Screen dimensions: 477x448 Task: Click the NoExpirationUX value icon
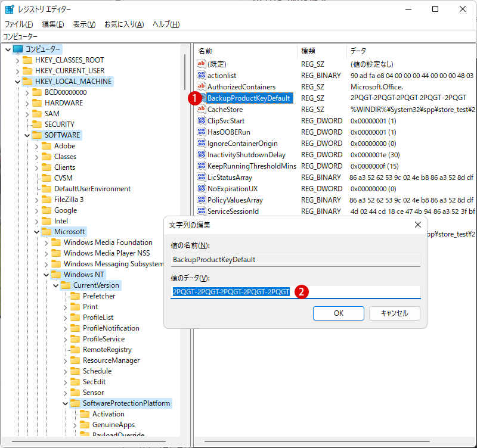(202, 188)
